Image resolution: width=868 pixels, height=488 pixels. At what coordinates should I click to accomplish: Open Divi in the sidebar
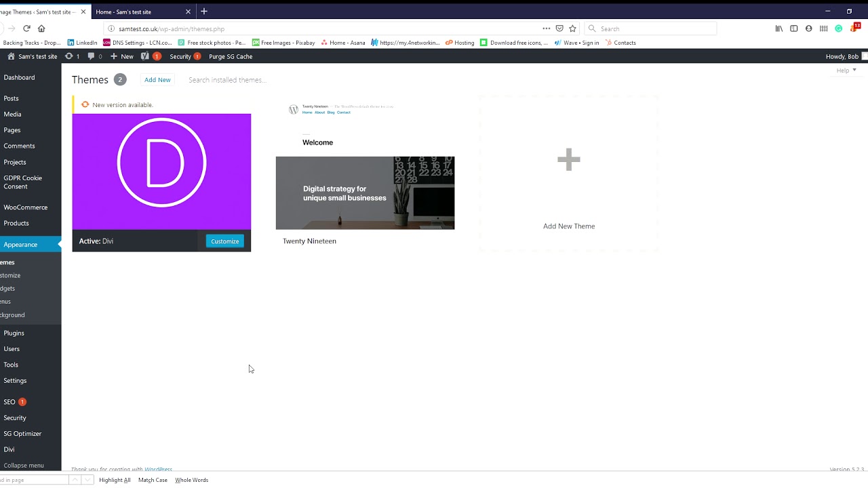coord(9,449)
